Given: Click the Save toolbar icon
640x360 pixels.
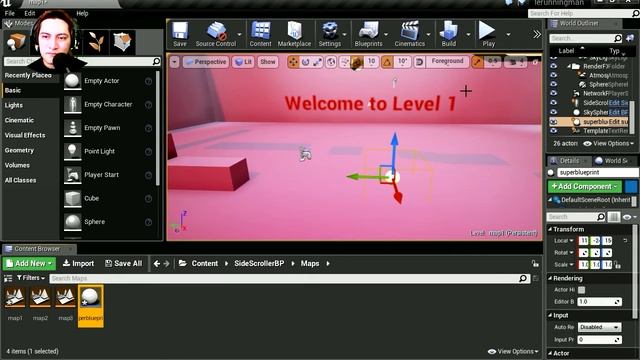Looking at the screenshot, I should (180, 34).
